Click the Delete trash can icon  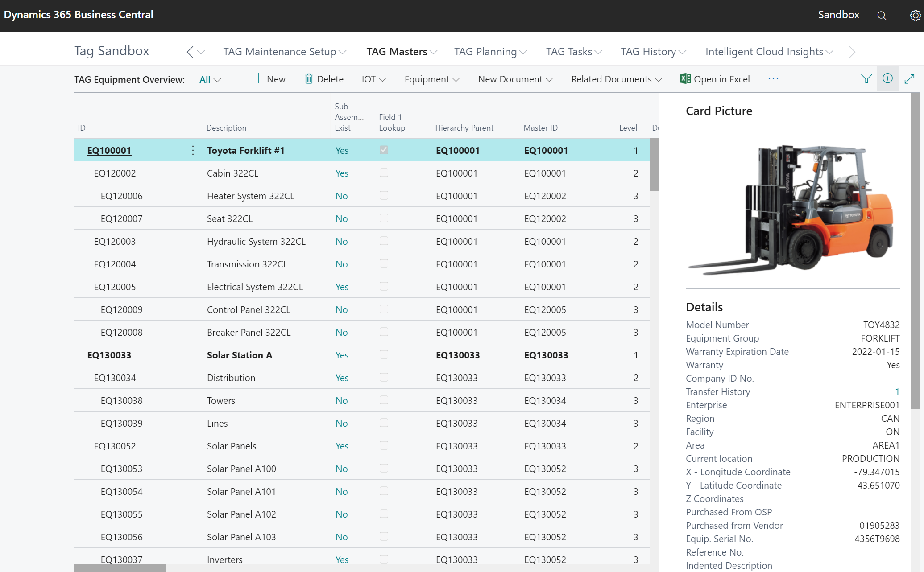coord(309,79)
